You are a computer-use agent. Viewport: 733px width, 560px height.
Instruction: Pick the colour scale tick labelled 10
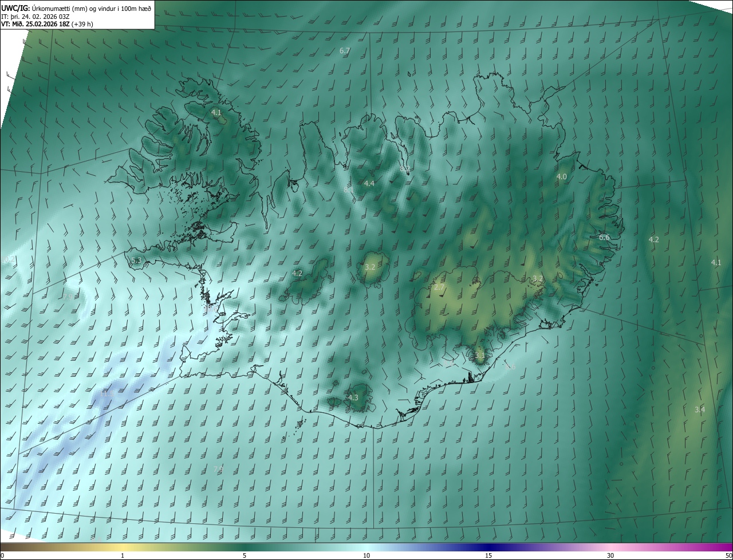[x=366, y=555]
